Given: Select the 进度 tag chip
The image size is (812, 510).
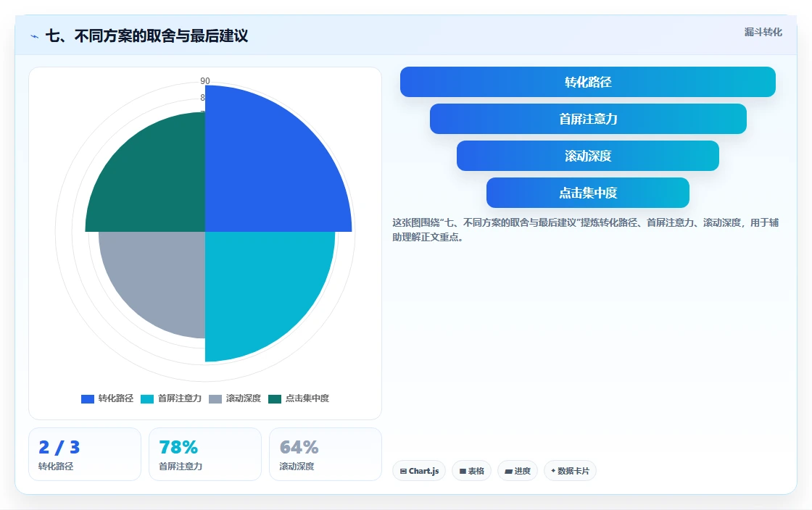Looking at the screenshot, I should tap(518, 471).
